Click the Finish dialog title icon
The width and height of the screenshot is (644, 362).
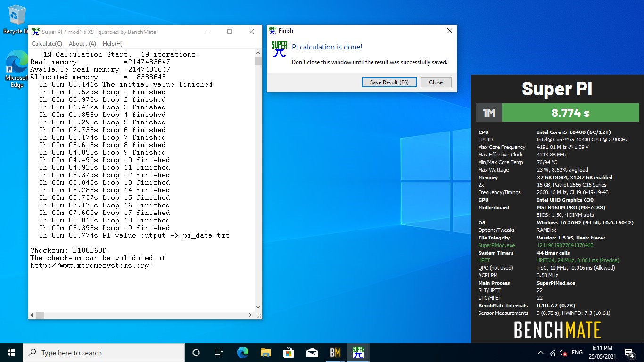tap(272, 31)
